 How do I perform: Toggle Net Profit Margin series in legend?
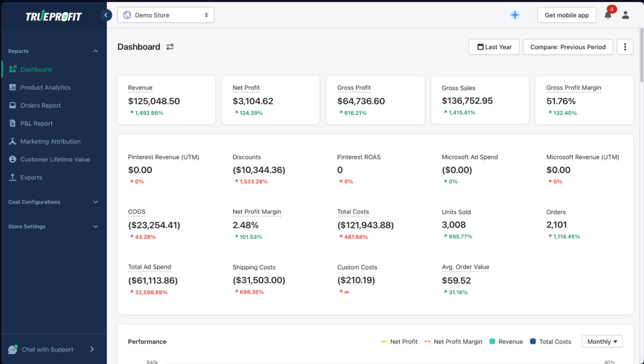(453, 341)
